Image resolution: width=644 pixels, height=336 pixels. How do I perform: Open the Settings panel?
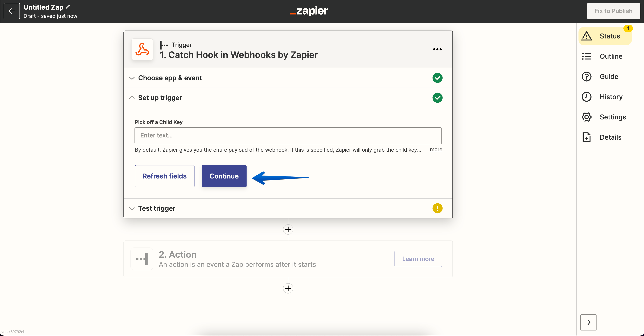point(605,117)
